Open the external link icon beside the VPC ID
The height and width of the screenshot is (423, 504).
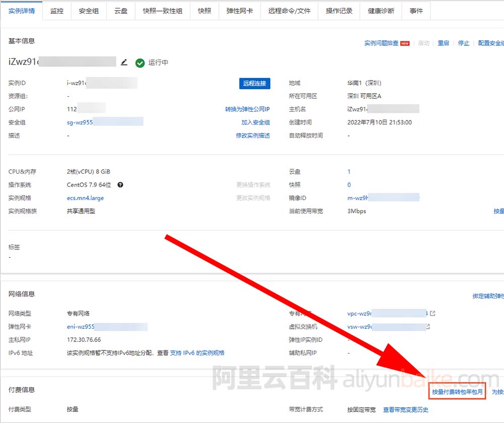point(432,313)
